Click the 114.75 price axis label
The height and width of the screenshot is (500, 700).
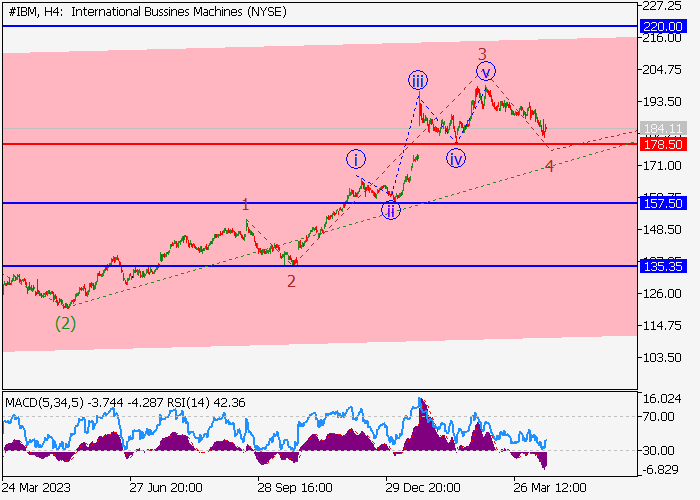(x=662, y=326)
